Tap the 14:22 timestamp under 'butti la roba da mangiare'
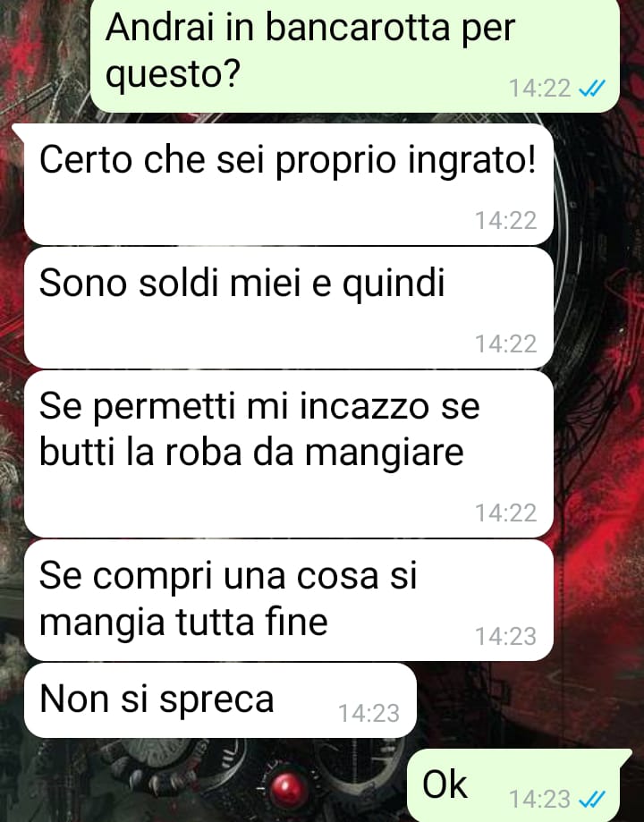The width and height of the screenshot is (644, 822). 505,513
